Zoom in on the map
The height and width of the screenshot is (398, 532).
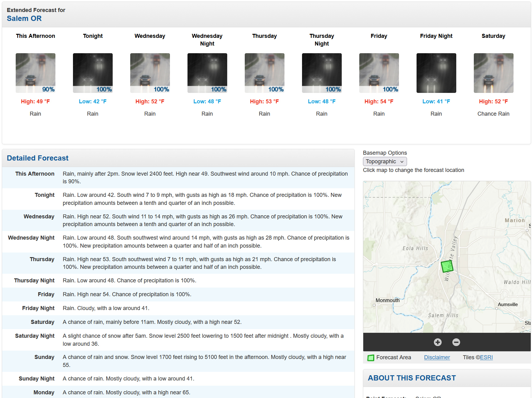(x=437, y=342)
